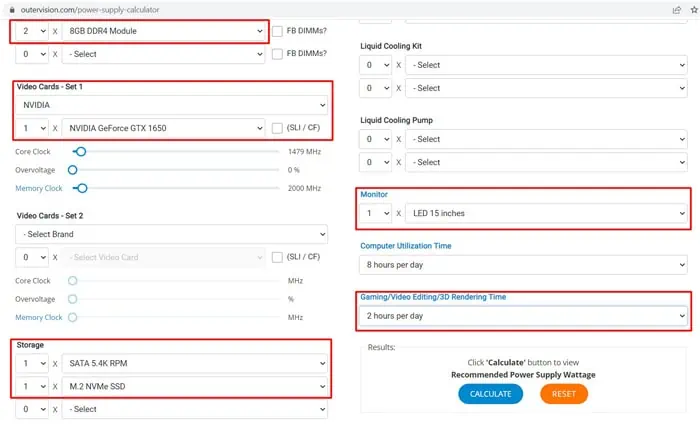Expand the 8 hours per day utilization dropdown
Image resolution: width=700 pixels, height=424 pixels.
(x=523, y=265)
